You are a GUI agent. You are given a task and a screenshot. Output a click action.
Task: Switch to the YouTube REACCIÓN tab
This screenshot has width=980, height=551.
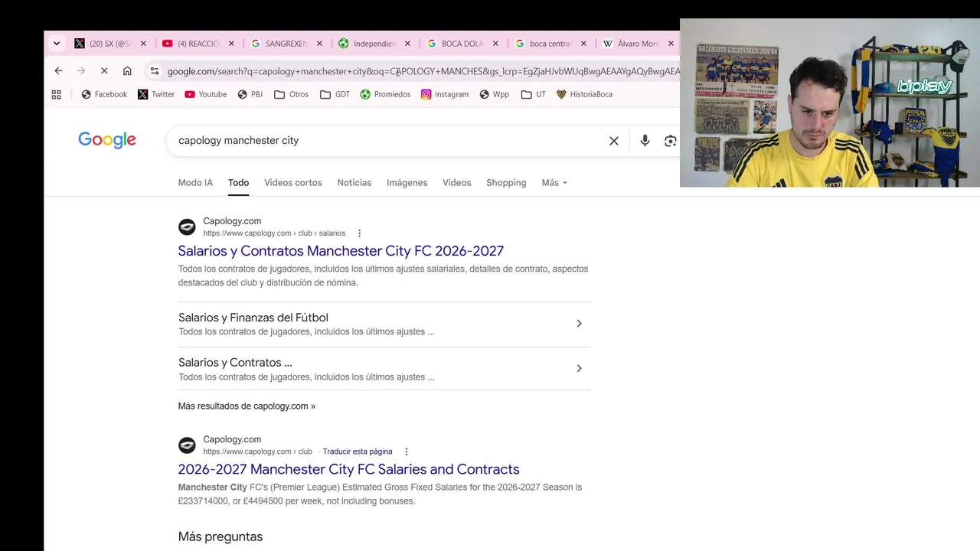[x=191, y=44]
